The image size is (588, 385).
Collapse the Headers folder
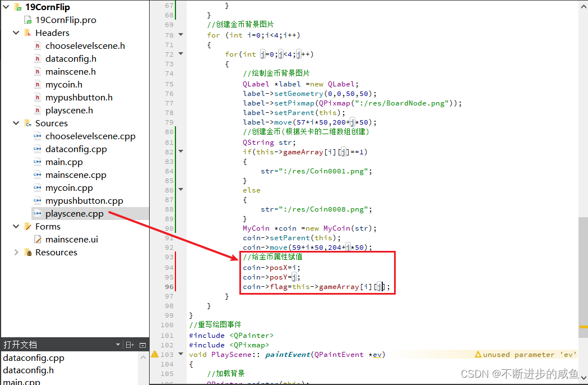(x=16, y=33)
